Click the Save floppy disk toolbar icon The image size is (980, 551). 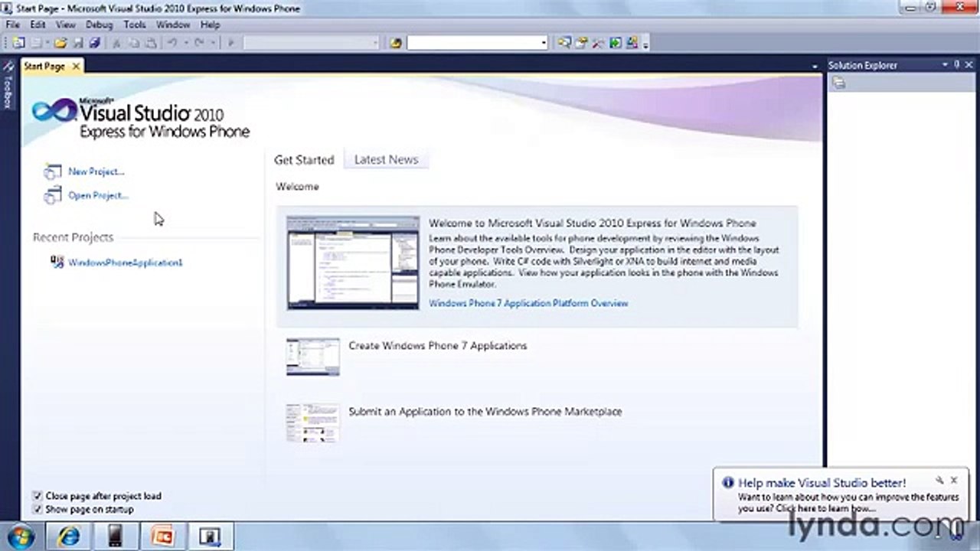tap(77, 43)
